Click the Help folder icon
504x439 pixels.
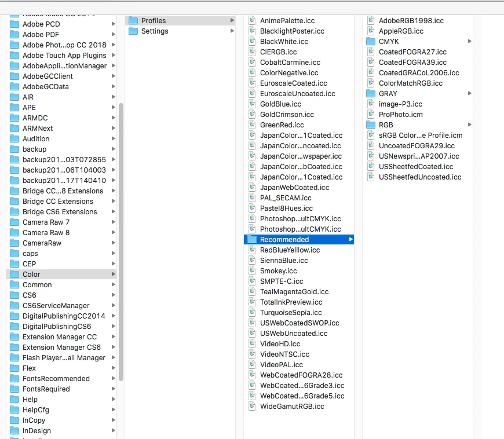[14, 399]
